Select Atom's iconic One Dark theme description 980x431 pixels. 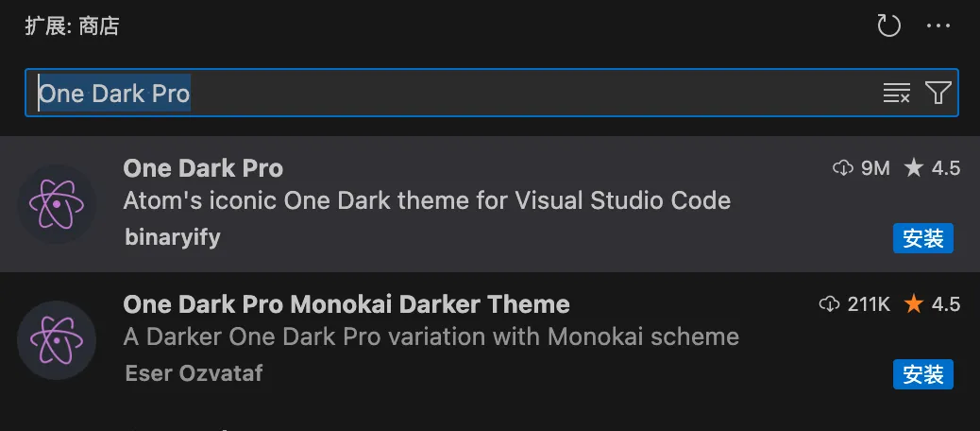[427, 200]
